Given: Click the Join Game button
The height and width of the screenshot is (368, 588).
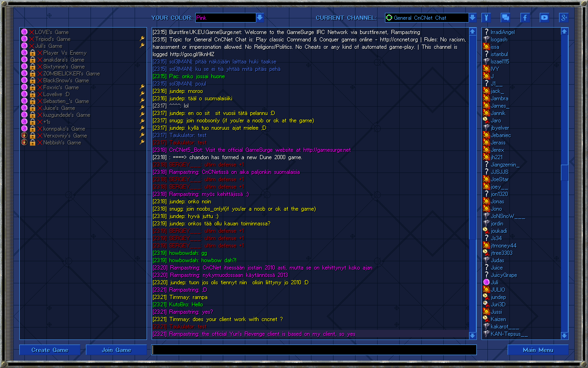Looking at the screenshot, I should click(117, 350).
